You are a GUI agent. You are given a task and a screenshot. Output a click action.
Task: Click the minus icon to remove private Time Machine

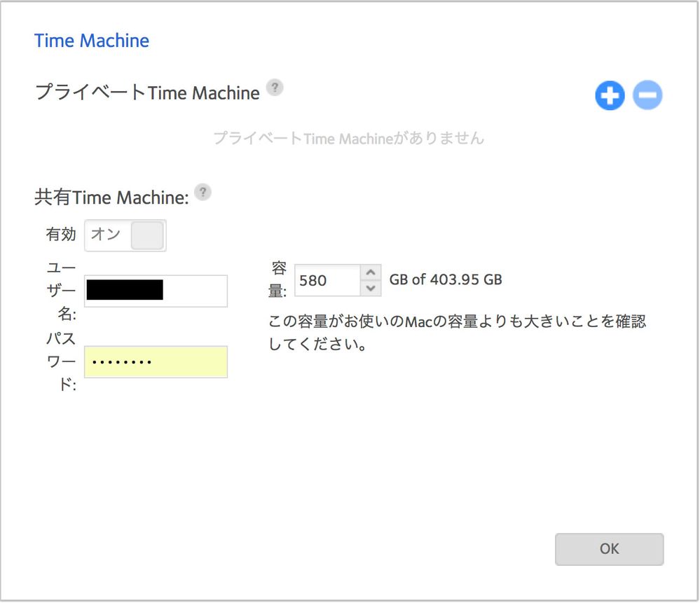(647, 96)
